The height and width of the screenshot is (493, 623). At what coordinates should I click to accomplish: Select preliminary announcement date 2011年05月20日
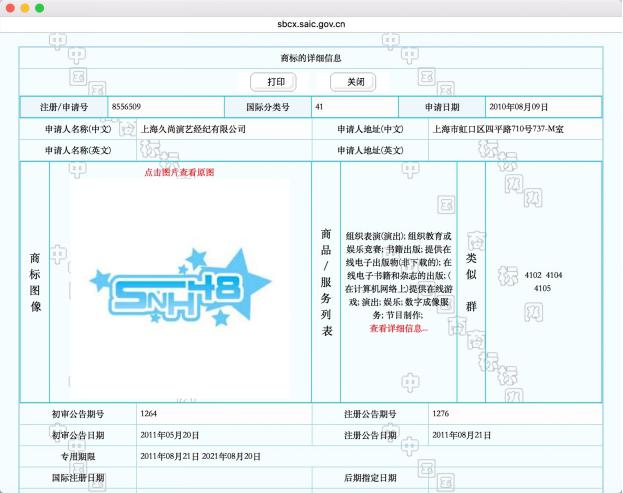tap(170, 435)
